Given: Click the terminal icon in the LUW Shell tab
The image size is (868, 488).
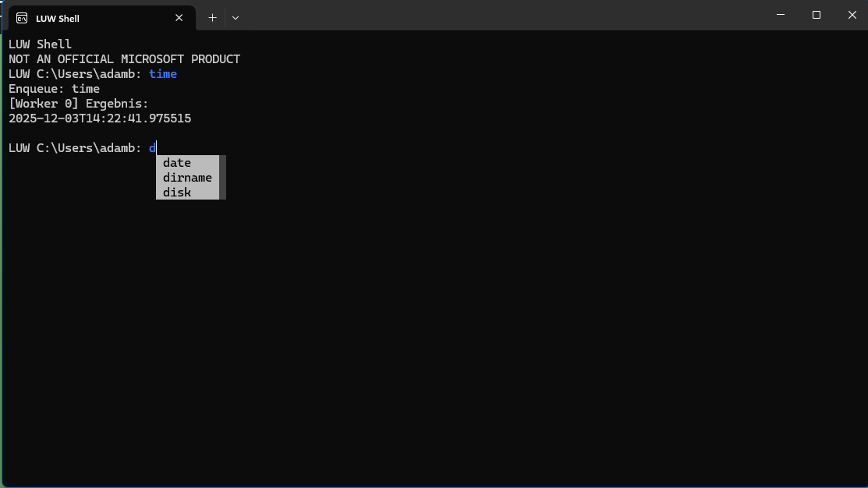Looking at the screenshot, I should 22,18.
